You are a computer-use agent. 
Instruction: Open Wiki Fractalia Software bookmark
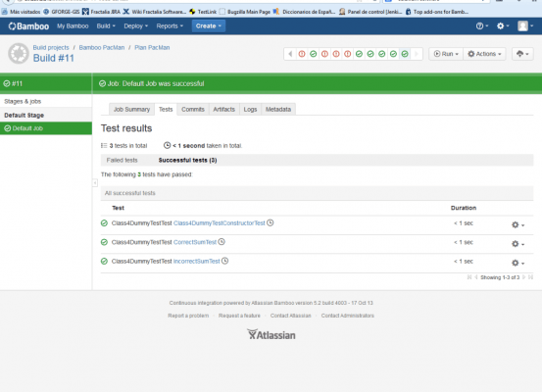click(155, 12)
